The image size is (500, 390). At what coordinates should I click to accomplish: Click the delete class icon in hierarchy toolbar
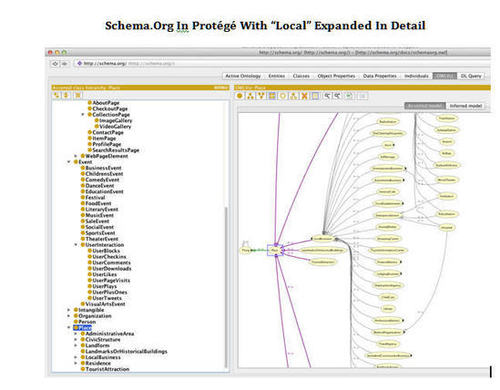click(78, 95)
